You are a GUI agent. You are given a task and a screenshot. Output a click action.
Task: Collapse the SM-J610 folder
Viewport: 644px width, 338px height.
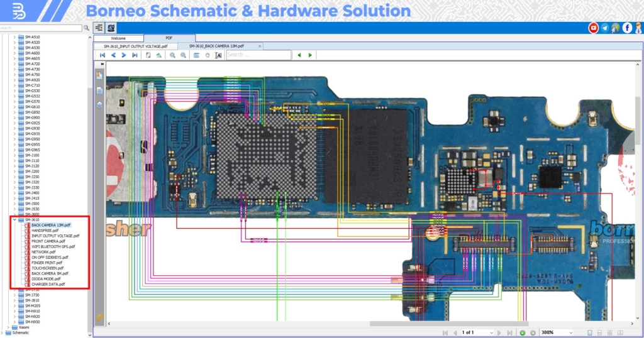14,220
